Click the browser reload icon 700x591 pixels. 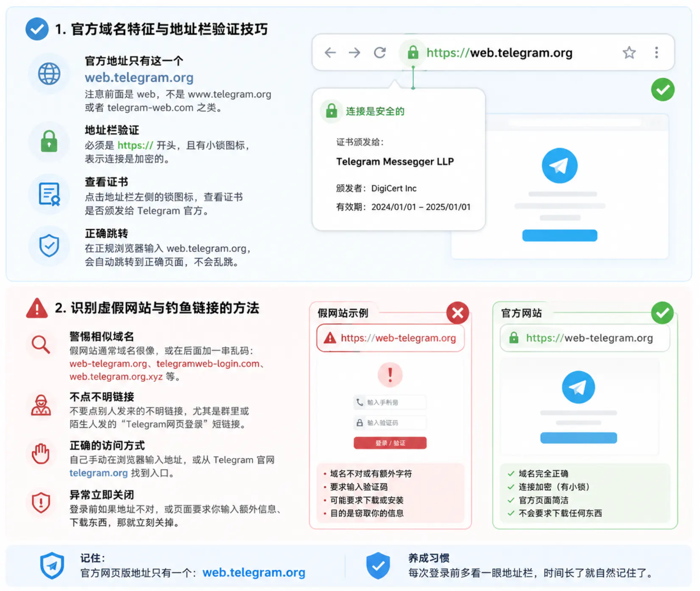click(x=380, y=53)
